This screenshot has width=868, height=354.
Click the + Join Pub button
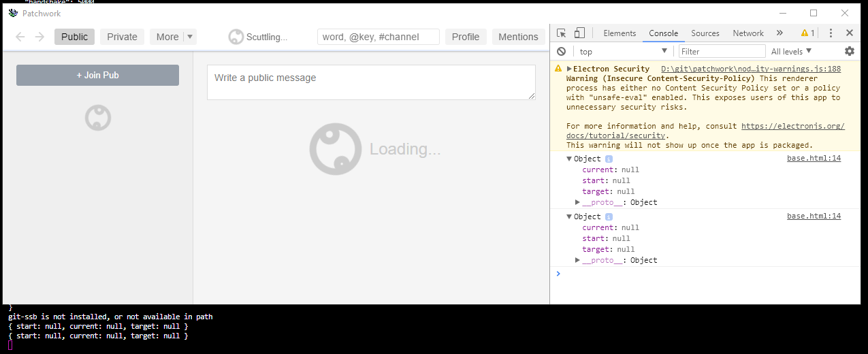coord(97,75)
